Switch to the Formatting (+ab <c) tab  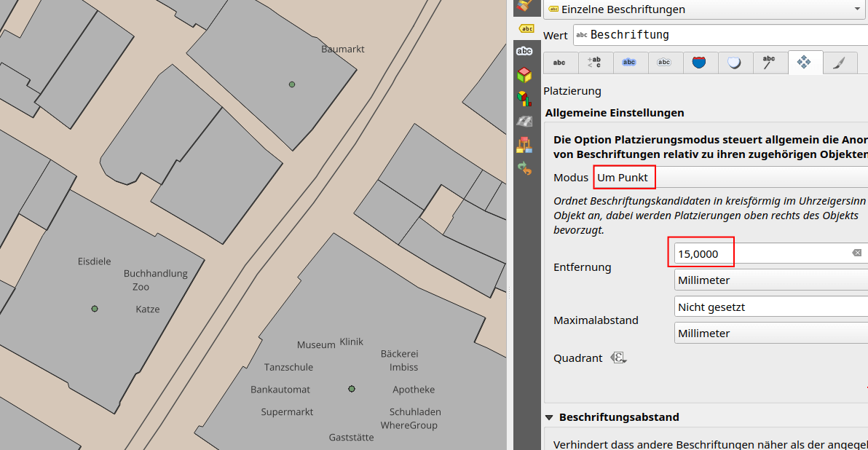click(594, 63)
